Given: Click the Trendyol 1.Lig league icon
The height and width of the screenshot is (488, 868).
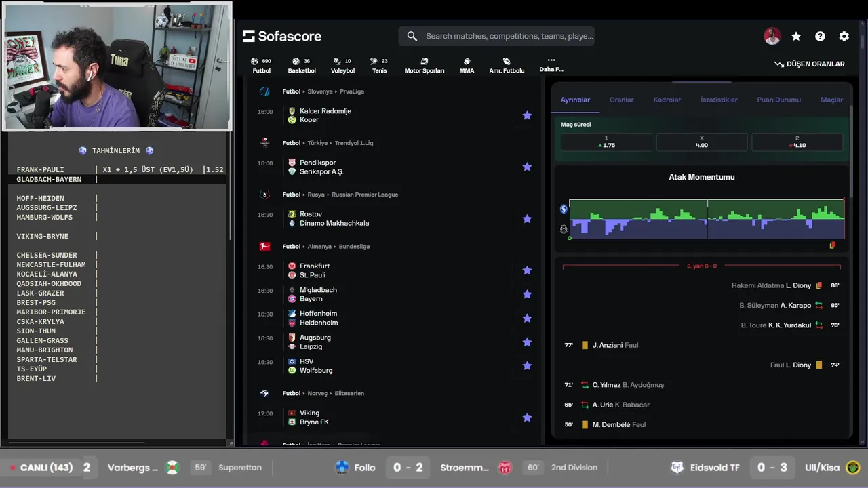Looking at the screenshot, I should tap(264, 143).
